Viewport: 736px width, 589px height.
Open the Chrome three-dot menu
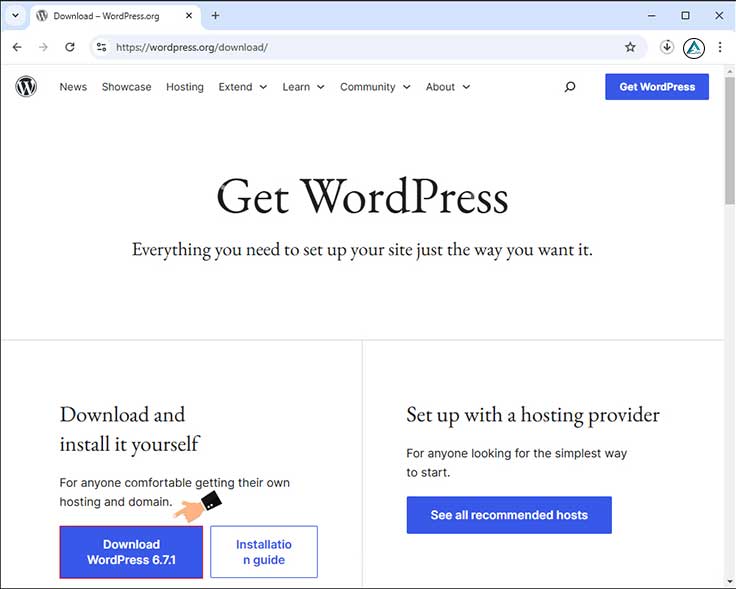pos(720,47)
